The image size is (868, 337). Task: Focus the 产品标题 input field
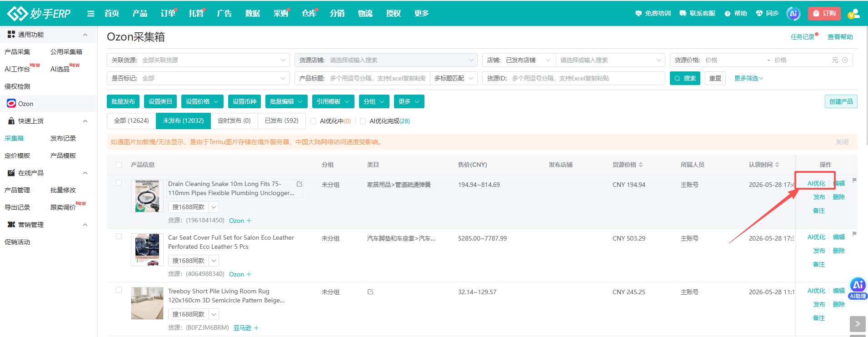(378, 78)
